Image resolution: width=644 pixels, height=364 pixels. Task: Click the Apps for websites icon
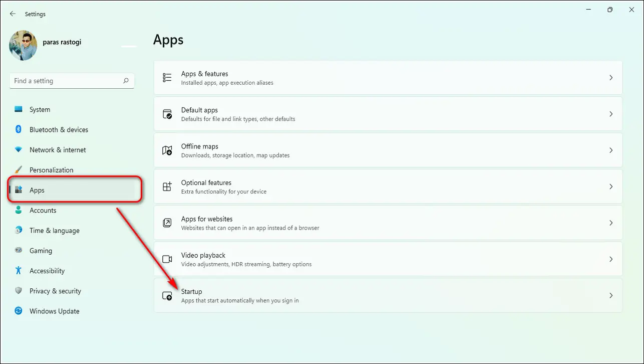click(x=167, y=223)
